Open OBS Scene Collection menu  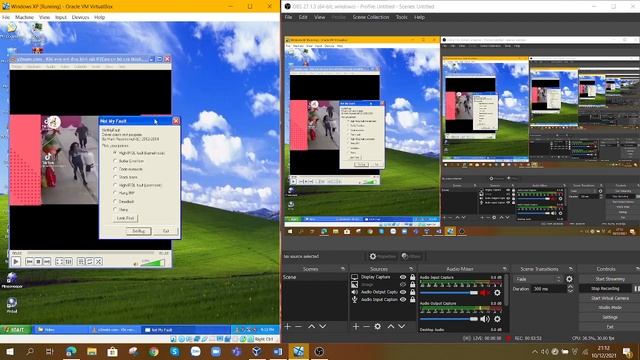pos(371,17)
